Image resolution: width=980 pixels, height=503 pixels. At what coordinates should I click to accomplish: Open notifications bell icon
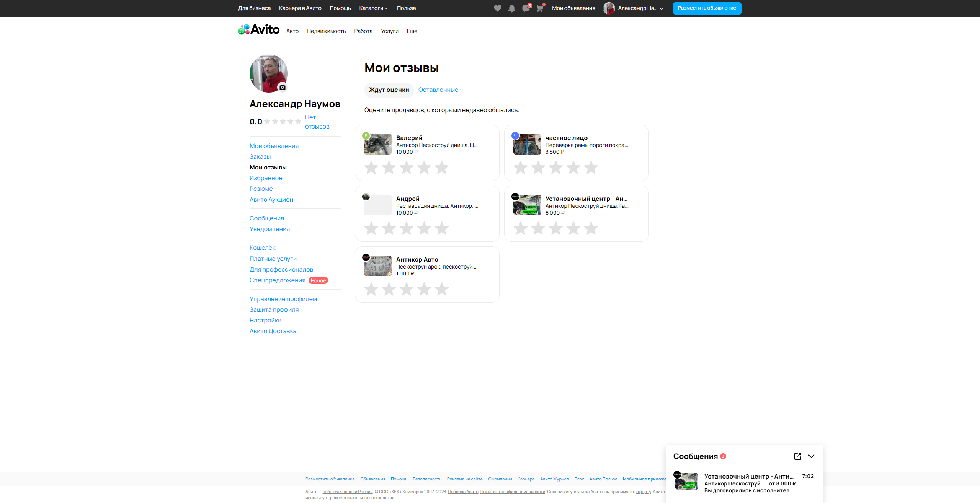point(511,8)
